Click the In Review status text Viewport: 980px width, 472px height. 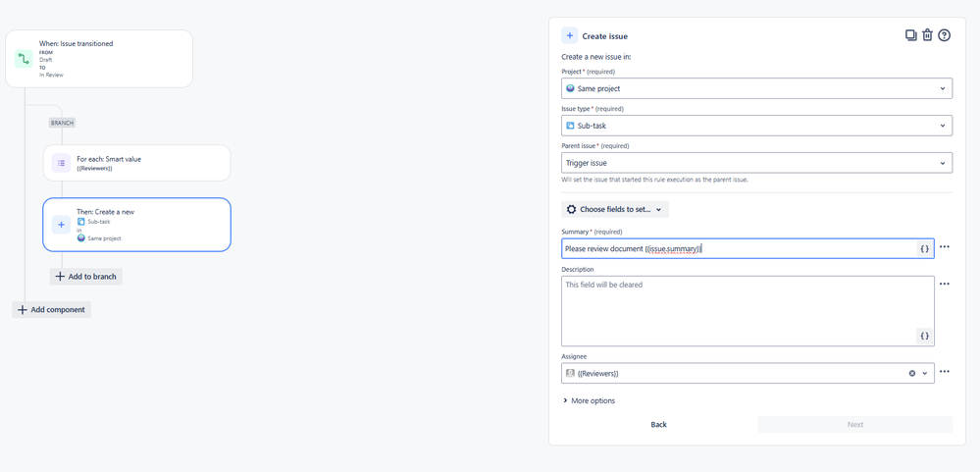click(51, 75)
